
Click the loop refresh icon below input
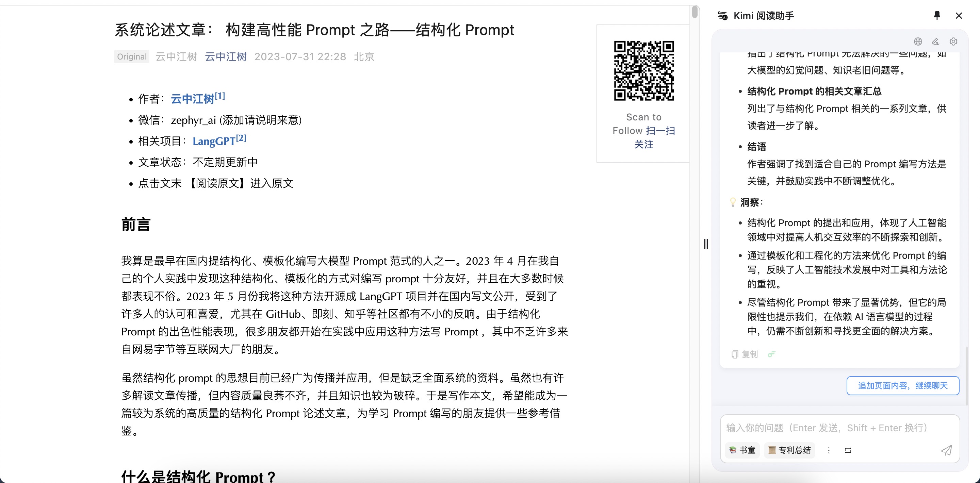tap(848, 450)
